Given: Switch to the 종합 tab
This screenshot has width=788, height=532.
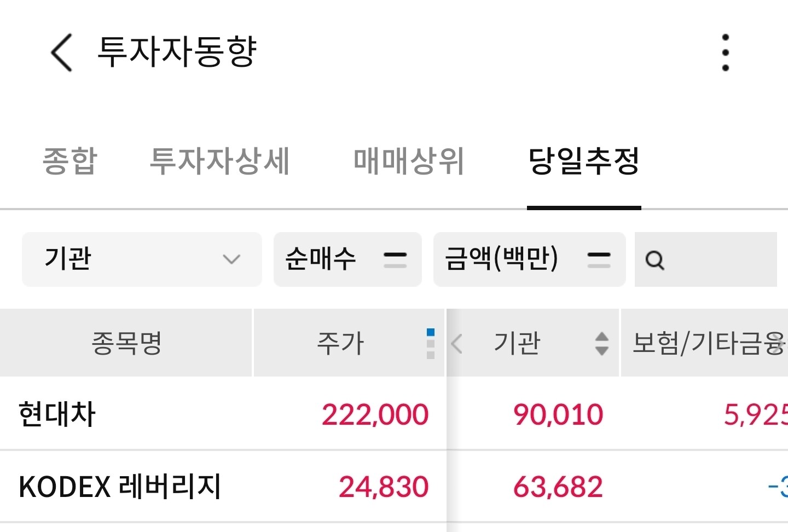Looking at the screenshot, I should 69,161.
